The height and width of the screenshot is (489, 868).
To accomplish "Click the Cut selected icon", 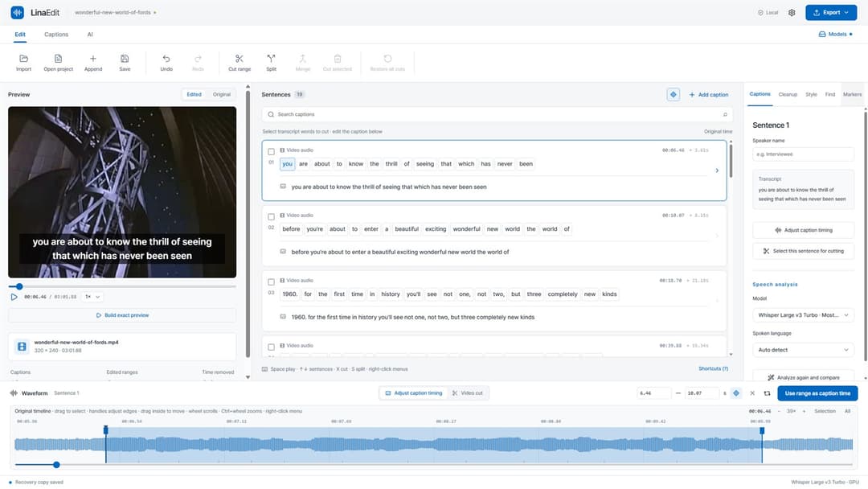I will pyautogui.click(x=337, y=59).
